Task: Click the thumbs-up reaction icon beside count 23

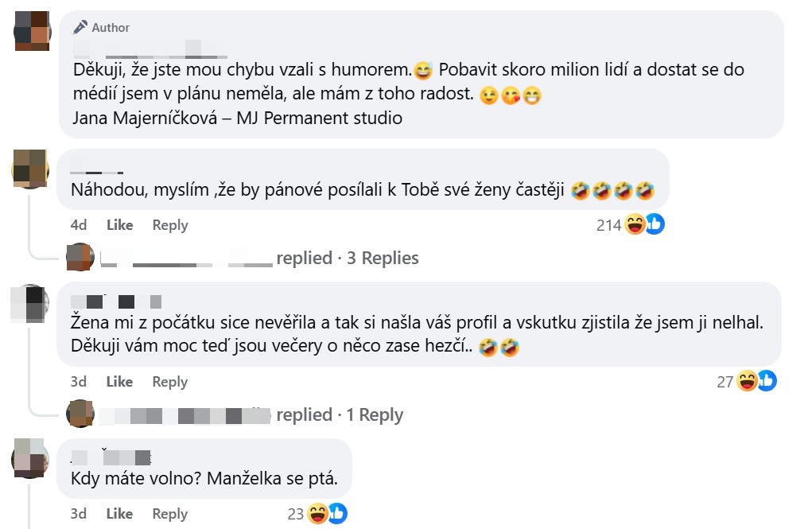Action: click(338, 513)
